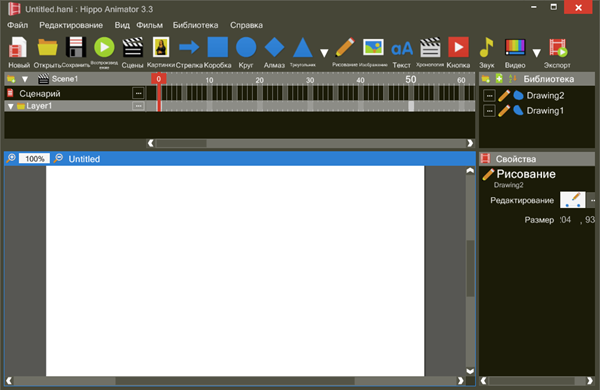Insert a Текст text object
Viewport: 600px width, 390px height.
[x=401, y=53]
